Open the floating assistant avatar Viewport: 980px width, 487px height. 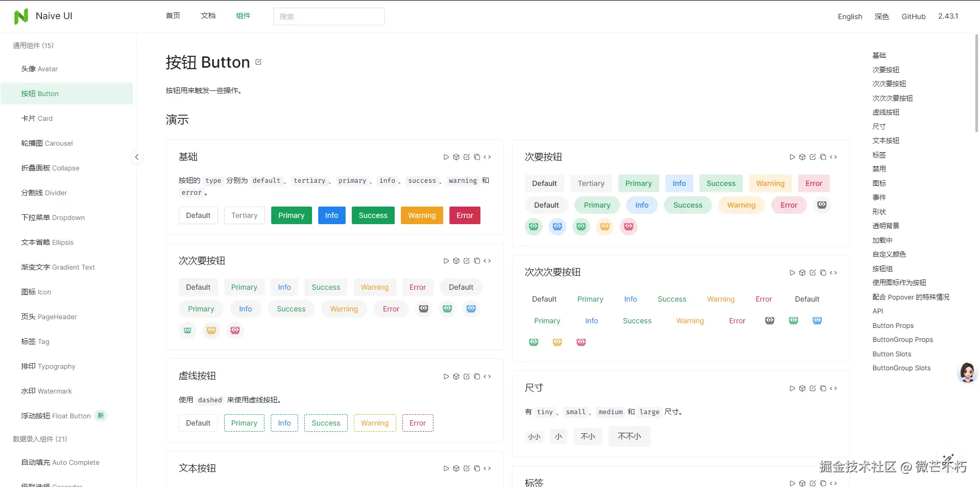pyautogui.click(x=967, y=372)
